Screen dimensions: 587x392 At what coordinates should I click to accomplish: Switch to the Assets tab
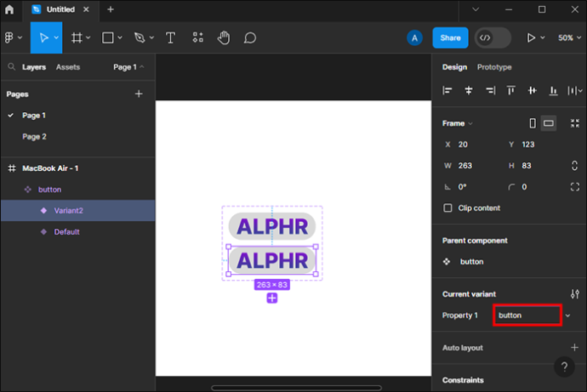pos(68,67)
